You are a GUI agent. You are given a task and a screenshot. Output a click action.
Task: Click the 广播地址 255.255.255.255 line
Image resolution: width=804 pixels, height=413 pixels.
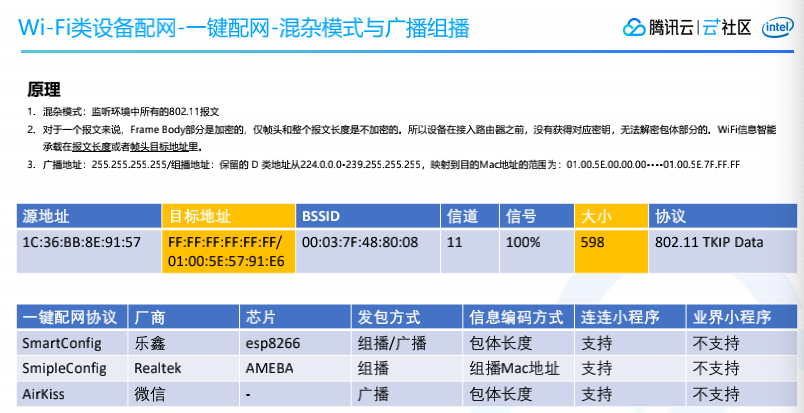[384, 165]
